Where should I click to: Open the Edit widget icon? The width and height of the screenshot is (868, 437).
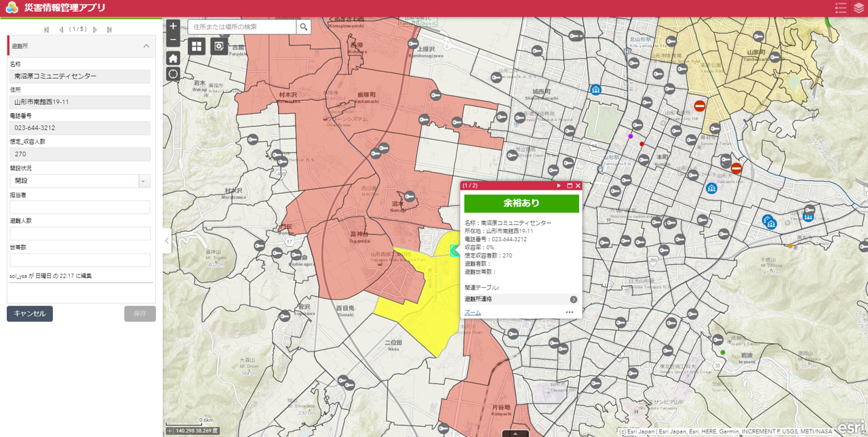[218, 46]
